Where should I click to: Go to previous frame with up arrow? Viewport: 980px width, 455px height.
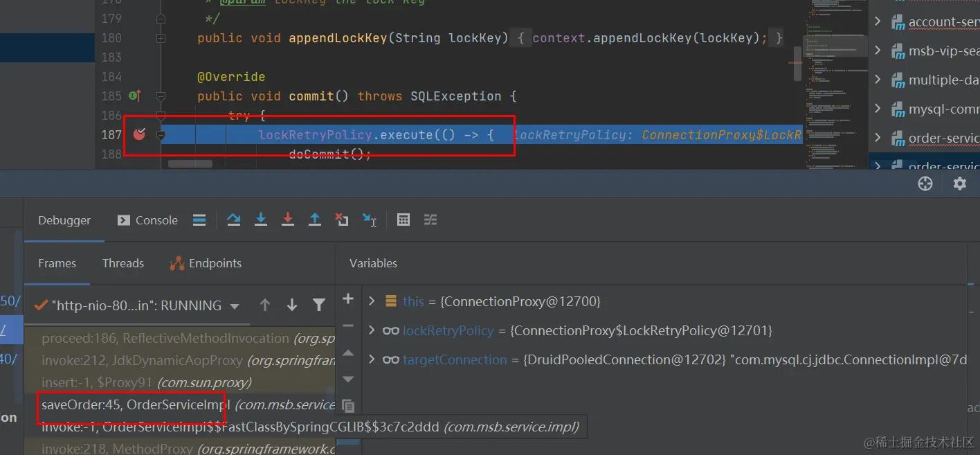point(264,305)
